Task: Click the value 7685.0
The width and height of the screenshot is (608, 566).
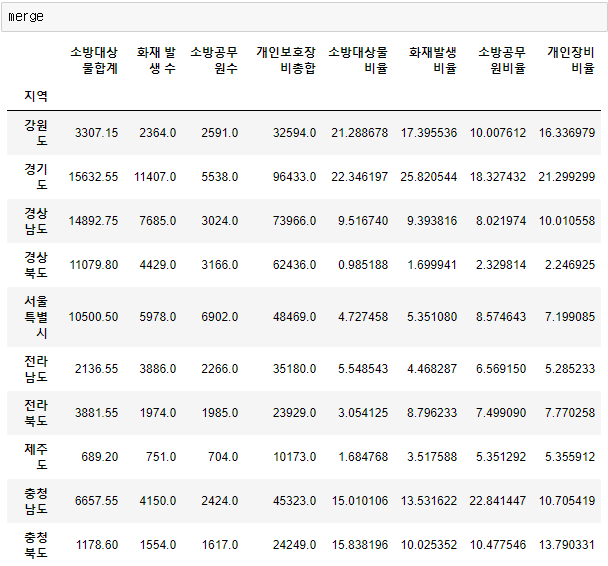Action: [158, 221]
